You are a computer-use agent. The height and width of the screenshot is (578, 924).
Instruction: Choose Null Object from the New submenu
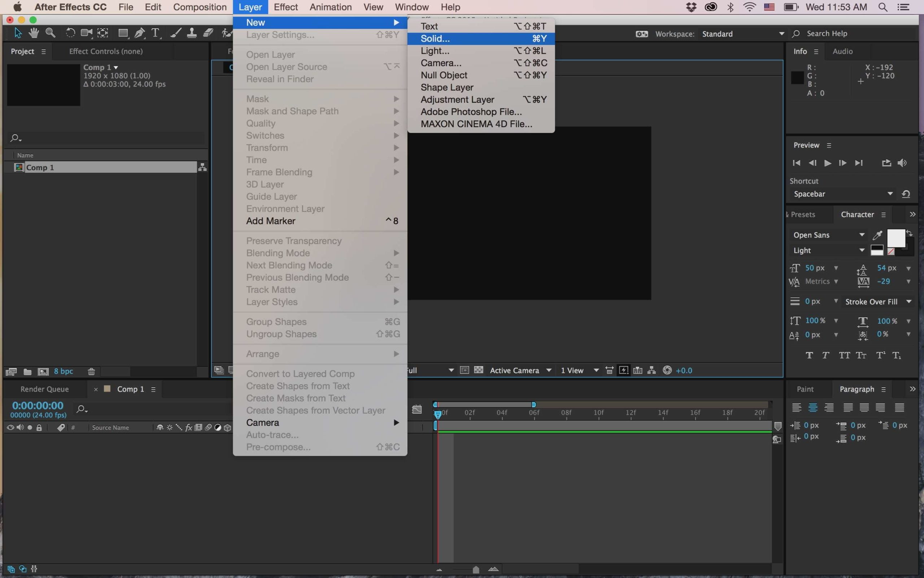481,75
